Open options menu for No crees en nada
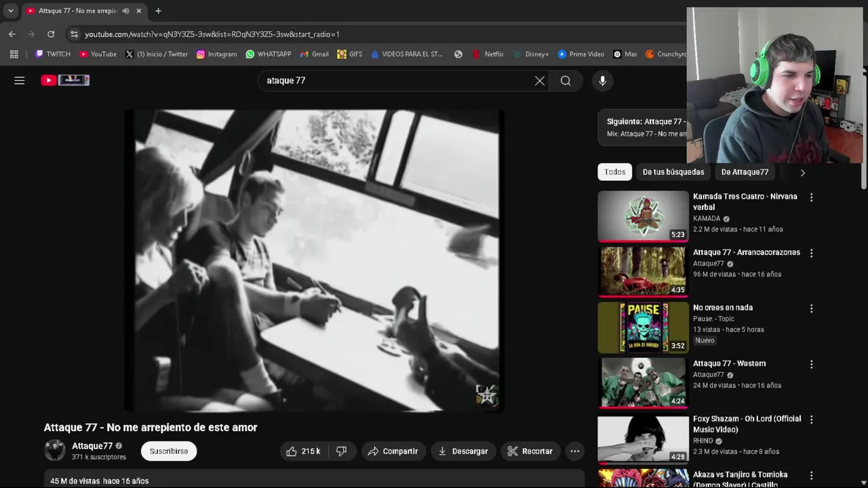Image resolution: width=868 pixels, height=488 pixels. [811, 308]
